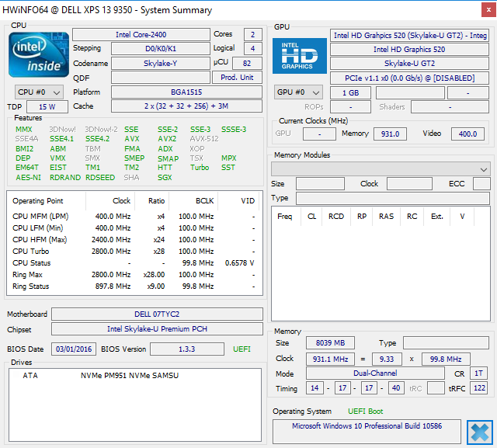Click the SGX feature label
Screen dimensions: 497x448
click(165, 178)
